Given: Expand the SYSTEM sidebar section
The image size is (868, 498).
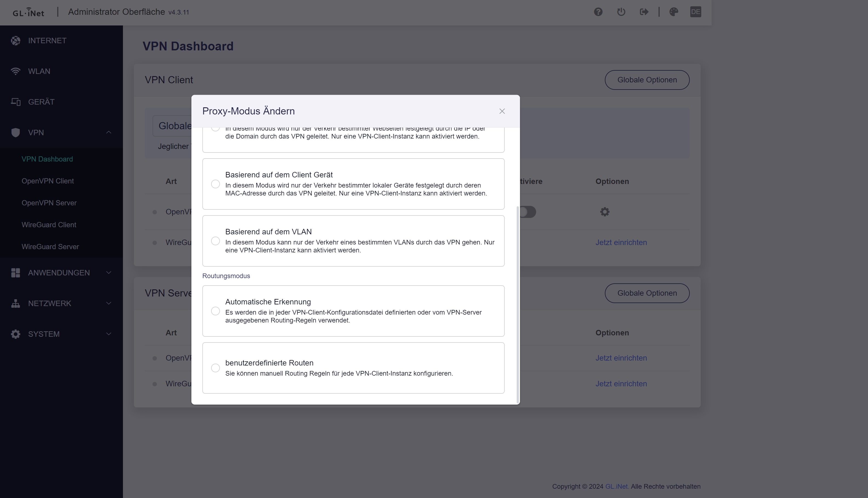Looking at the screenshot, I should coord(108,334).
